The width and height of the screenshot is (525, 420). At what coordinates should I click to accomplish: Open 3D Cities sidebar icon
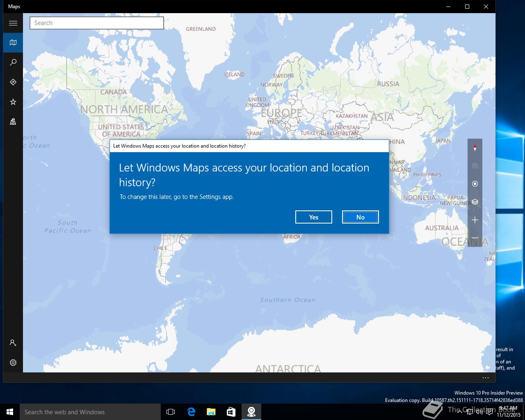coord(13,121)
